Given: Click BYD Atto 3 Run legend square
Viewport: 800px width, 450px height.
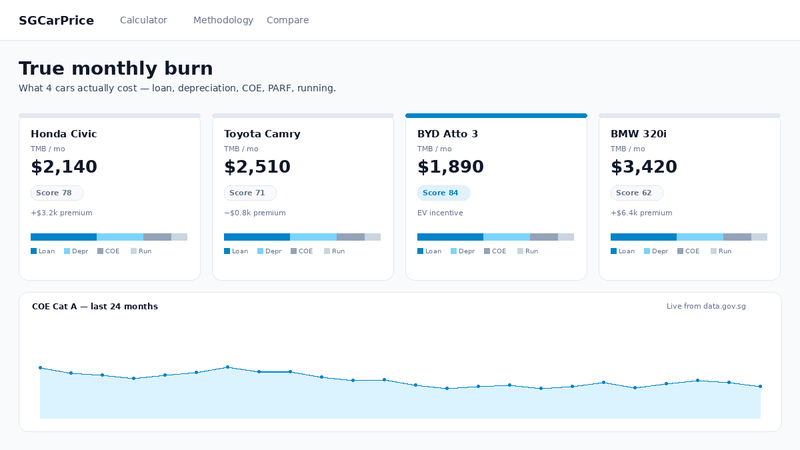Looking at the screenshot, I should (520, 251).
